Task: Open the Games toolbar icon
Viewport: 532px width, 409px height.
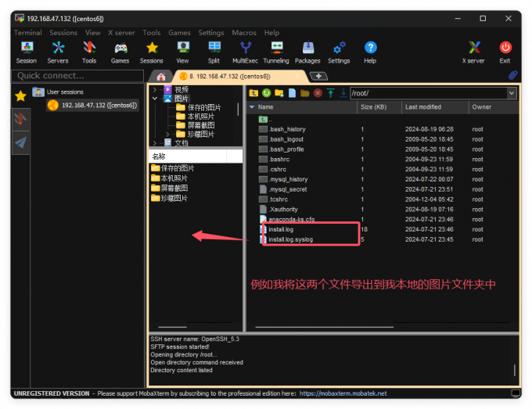Action: click(x=120, y=52)
